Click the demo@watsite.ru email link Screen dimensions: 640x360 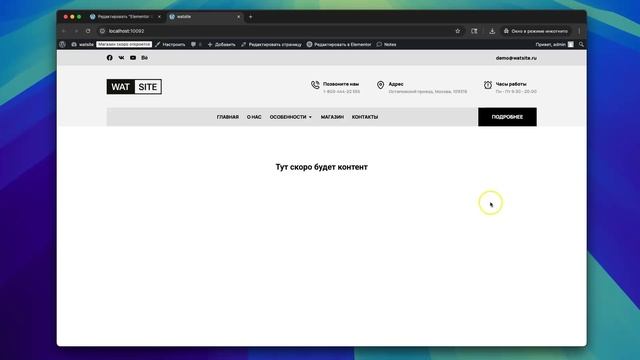[x=516, y=58]
